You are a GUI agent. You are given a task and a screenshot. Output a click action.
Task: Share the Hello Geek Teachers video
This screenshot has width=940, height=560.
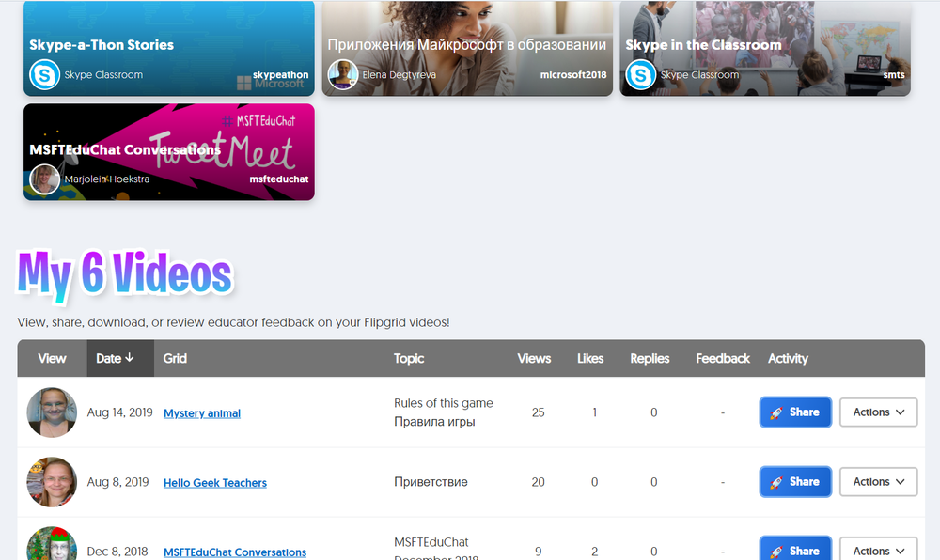click(795, 481)
